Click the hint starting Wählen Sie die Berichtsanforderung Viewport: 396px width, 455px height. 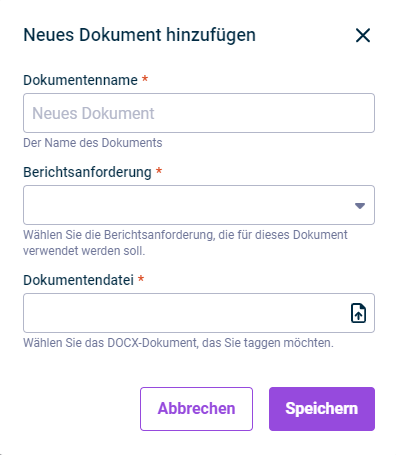point(185,235)
